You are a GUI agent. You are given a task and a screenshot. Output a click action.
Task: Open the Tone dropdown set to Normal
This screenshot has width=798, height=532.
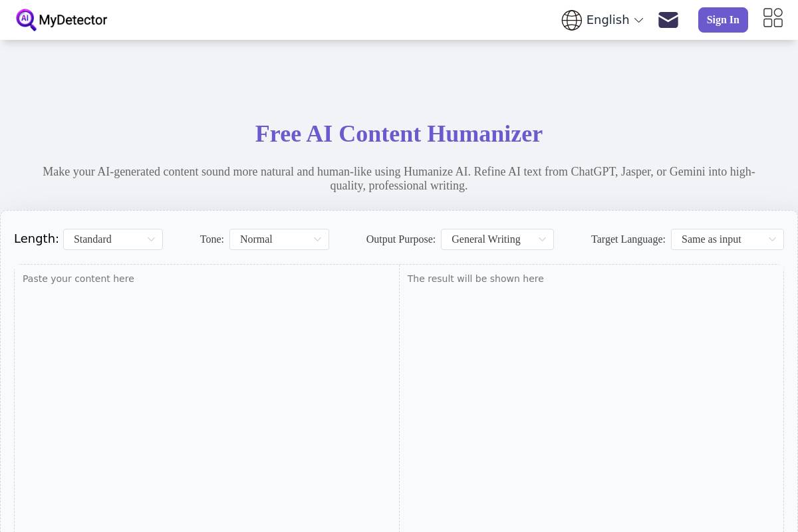pos(279,239)
